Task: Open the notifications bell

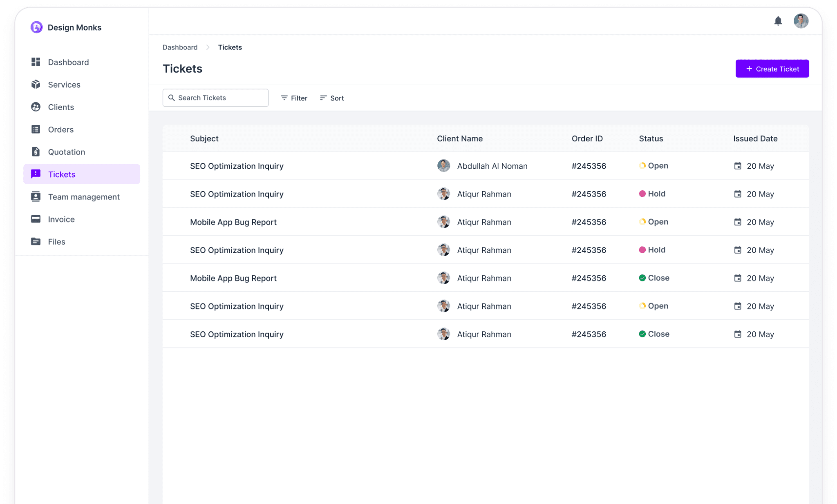Action: click(x=778, y=21)
